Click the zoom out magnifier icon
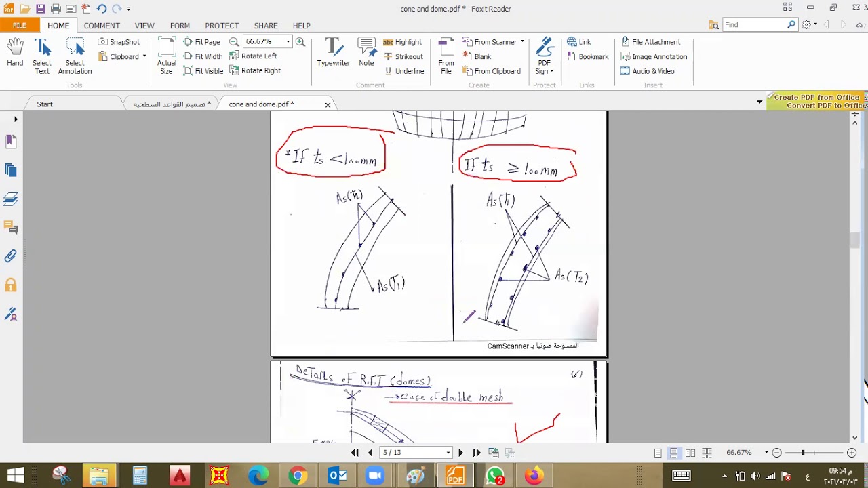 234,42
